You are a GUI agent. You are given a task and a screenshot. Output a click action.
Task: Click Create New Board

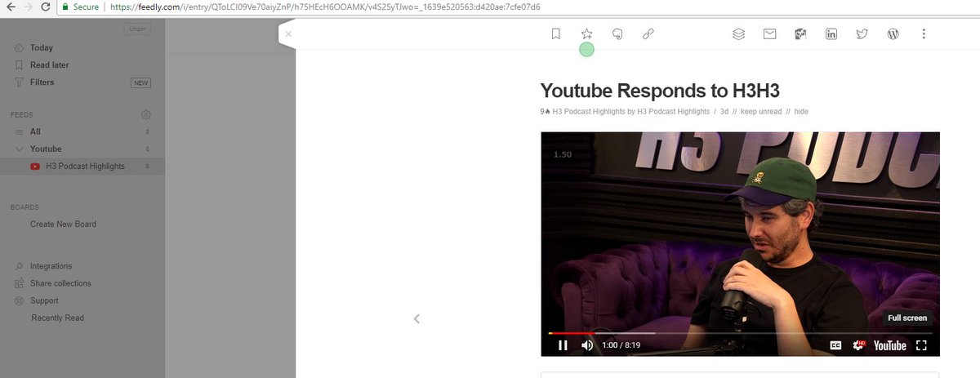pyautogui.click(x=63, y=224)
